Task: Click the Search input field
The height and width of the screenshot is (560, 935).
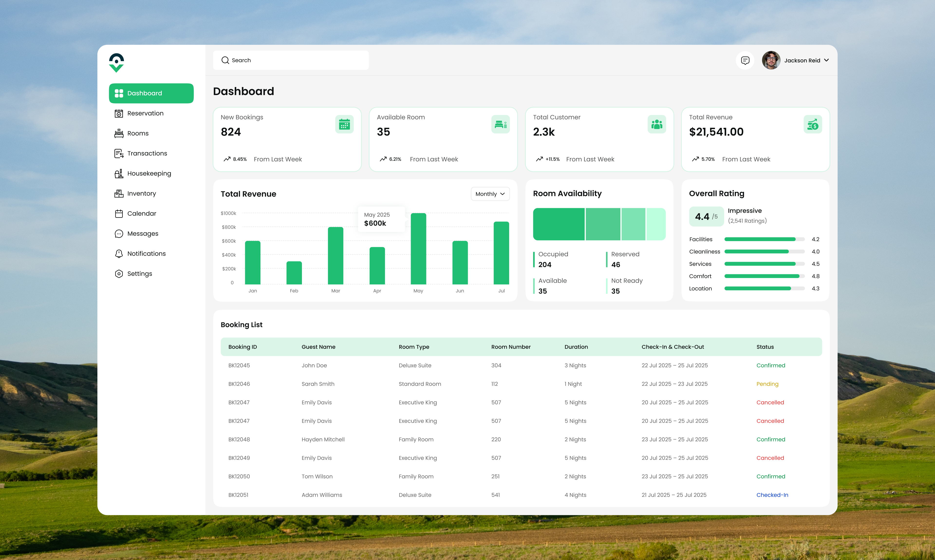Action: (291, 60)
